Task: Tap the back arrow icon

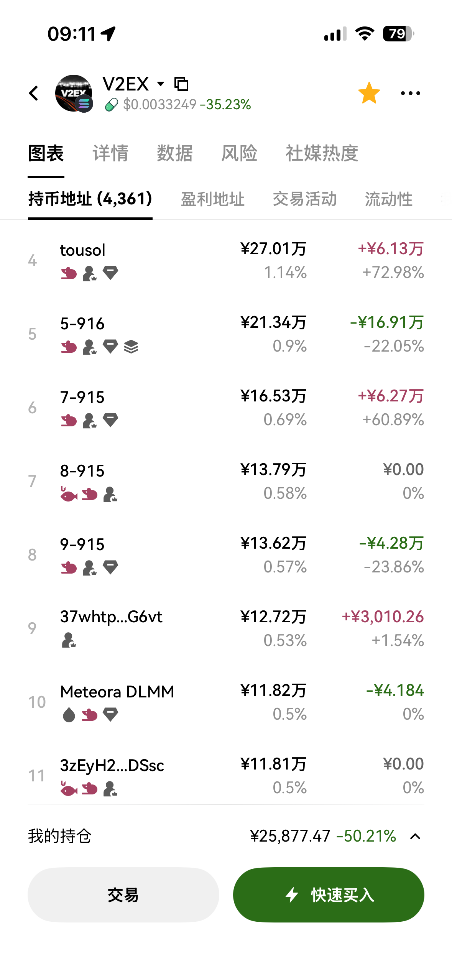Action: 34,93
